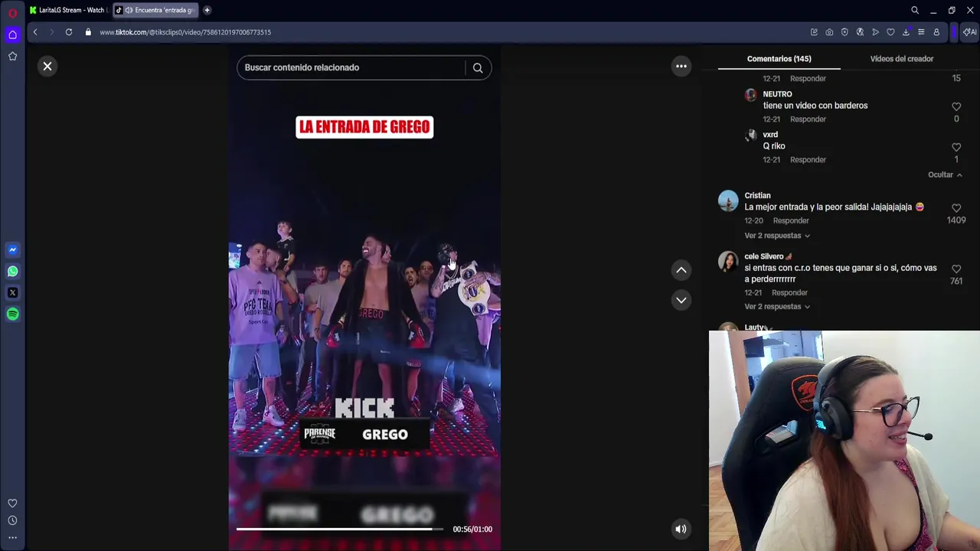Open Easy Setup sliders icon
This screenshot has width=980, height=551.
[921, 32]
